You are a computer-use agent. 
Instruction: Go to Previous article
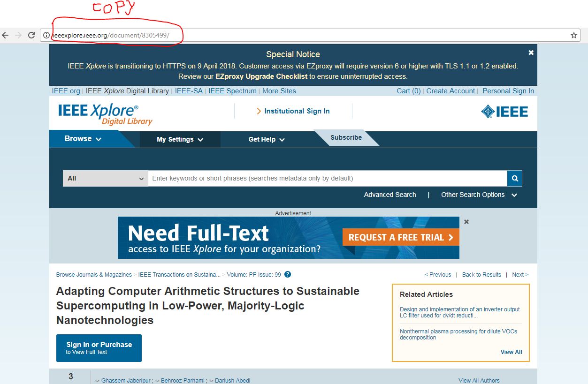pyautogui.click(x=438, y=275)
